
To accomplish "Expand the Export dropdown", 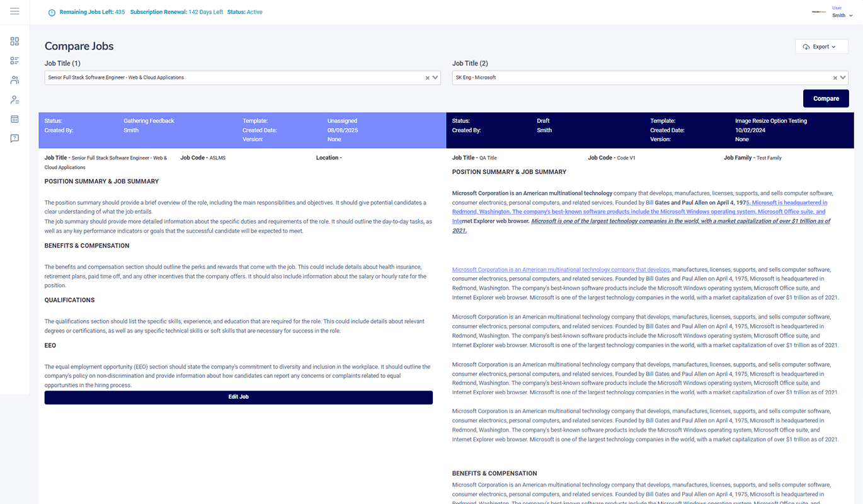I will (x=821, y=46).
